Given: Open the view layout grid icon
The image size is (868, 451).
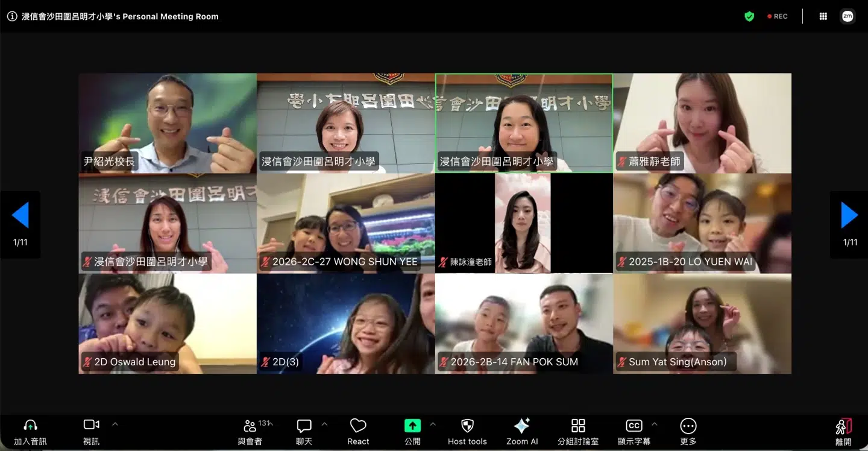Looking at the screenshot, I should click(x=823, y=16).
